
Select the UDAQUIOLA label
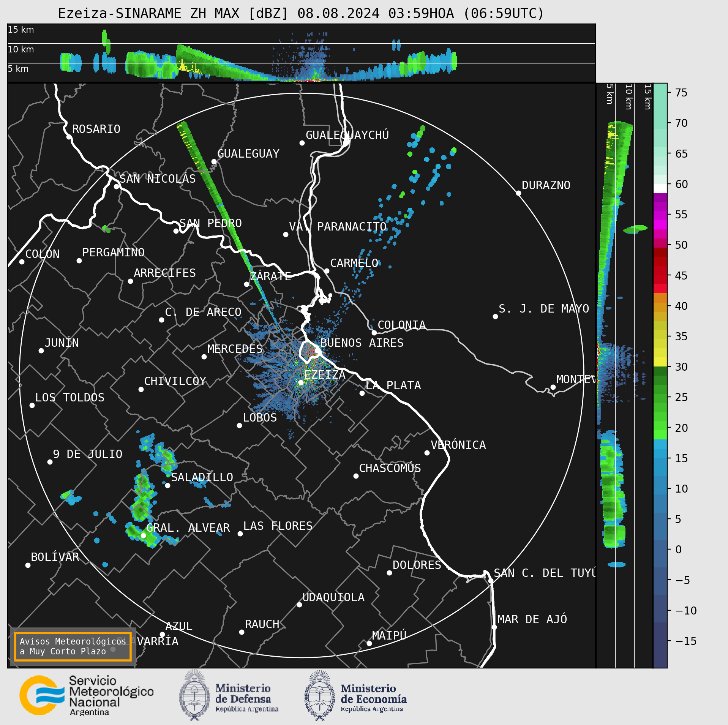click(333, 597)
